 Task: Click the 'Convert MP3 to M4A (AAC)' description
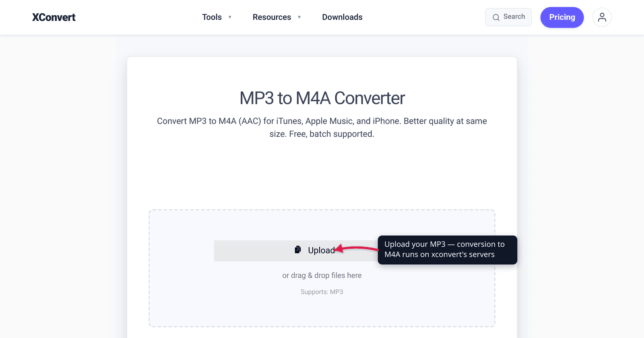point(322,128)
